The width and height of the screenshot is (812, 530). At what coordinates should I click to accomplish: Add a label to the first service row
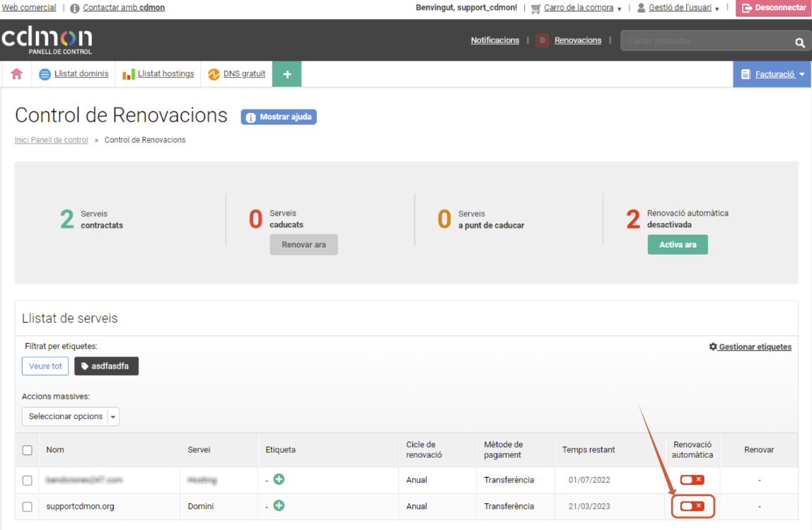click(279, 479)
